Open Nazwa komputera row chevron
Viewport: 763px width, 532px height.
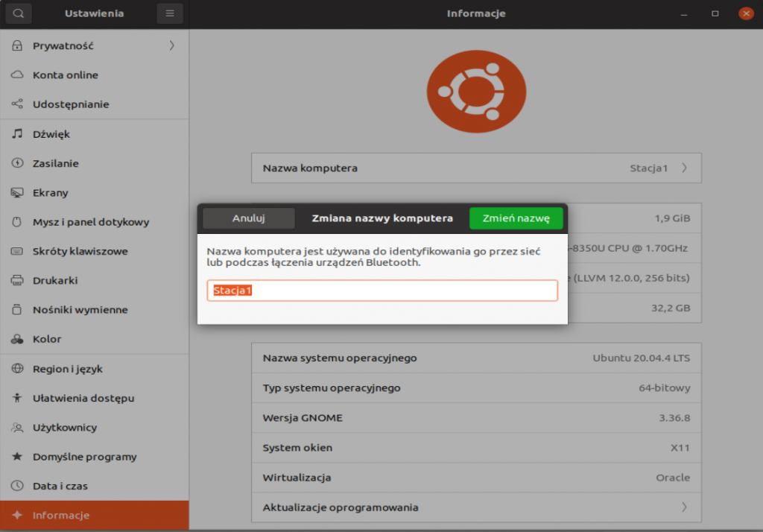point(684,168)
